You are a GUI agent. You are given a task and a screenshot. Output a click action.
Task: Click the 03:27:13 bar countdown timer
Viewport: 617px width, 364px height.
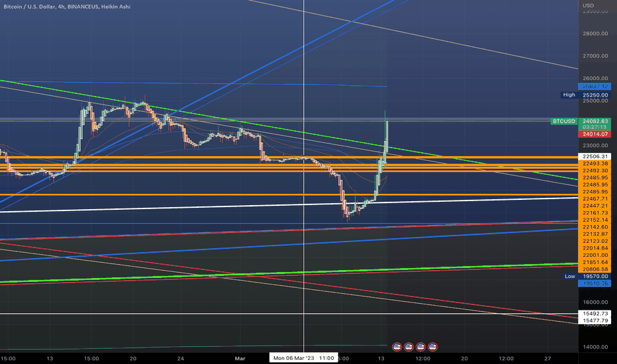[x=594, y=128]
